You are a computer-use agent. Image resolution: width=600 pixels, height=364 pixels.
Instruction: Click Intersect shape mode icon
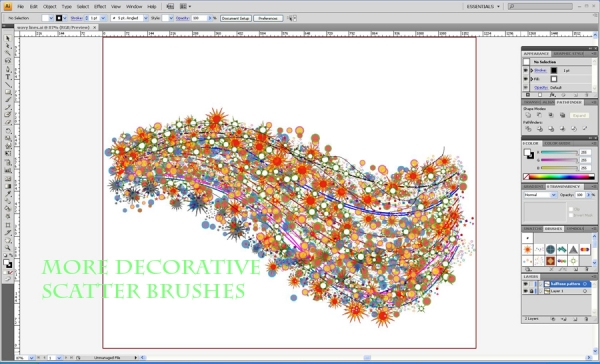[551, 115]
